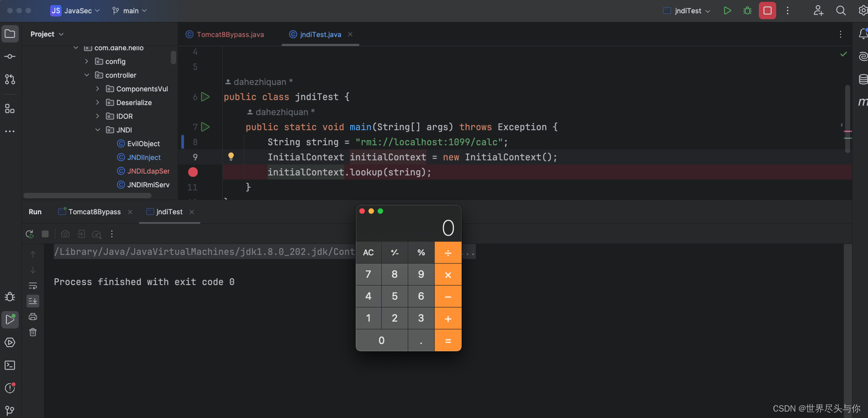Viewport: 868px width, 418px height.
Task: Open the main branch dropdown
Action: (130, 11)
